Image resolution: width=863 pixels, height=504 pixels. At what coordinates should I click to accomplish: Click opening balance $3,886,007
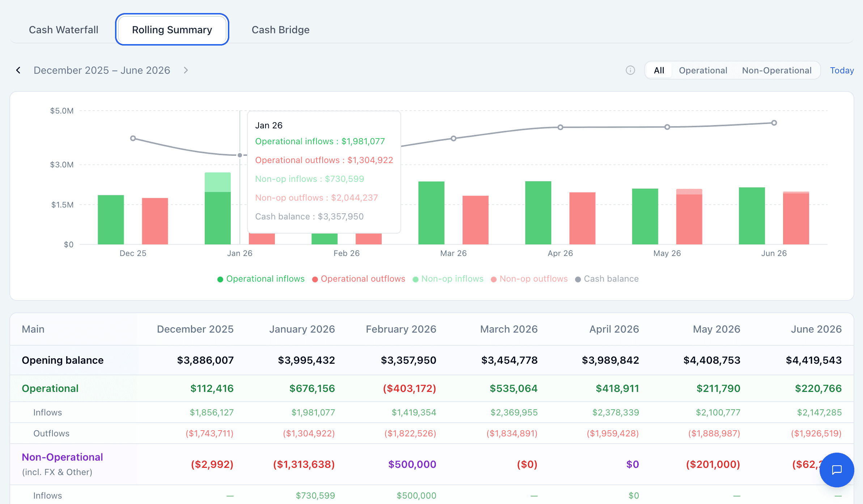point(205,360)
